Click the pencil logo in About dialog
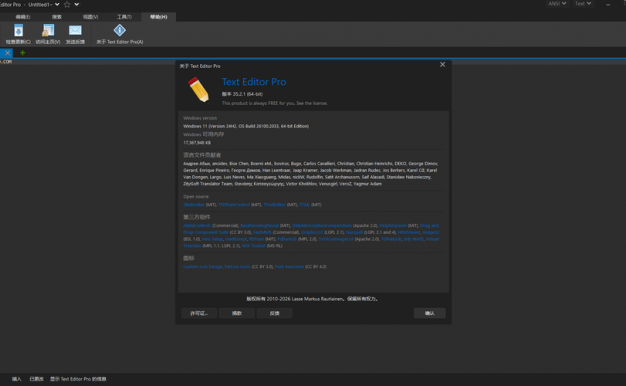 click(198, 90)
